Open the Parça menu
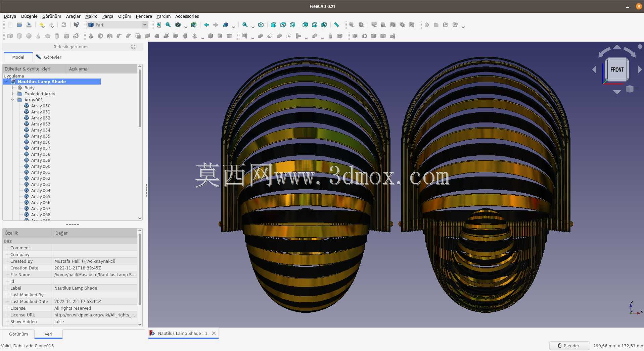Viewport: 644px width, 351px height. (108, 16)
